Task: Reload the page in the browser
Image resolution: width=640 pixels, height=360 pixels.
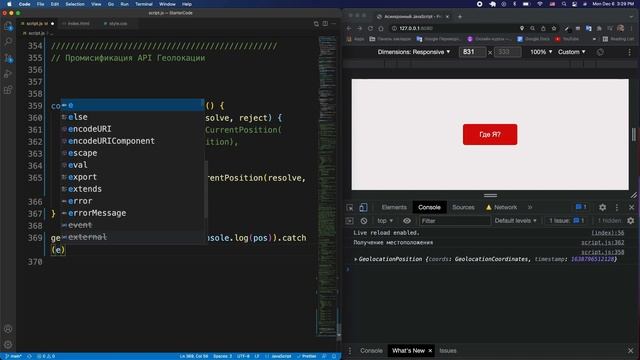Action: tap(370, 29)
